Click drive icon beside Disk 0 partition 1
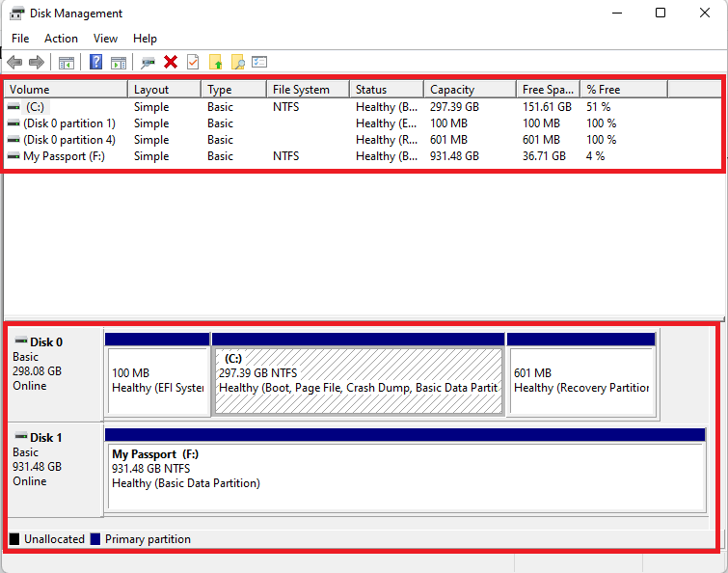 click(13, 123)
